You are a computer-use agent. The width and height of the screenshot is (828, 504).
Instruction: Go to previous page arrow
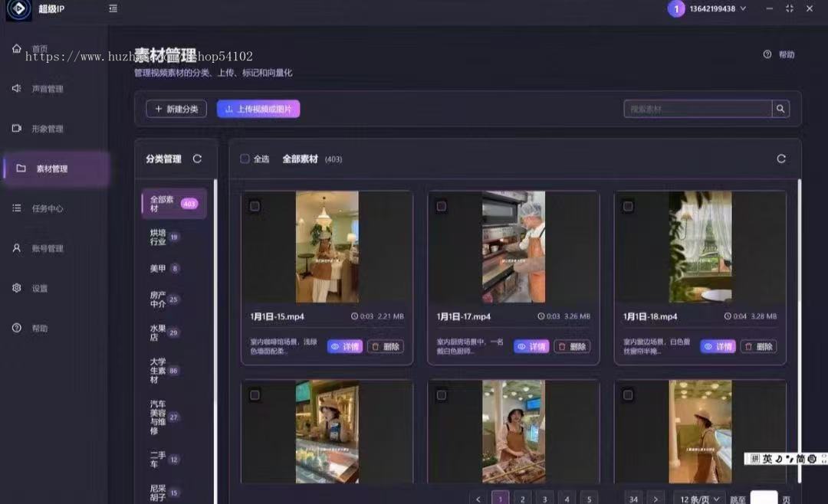point(478,499)
